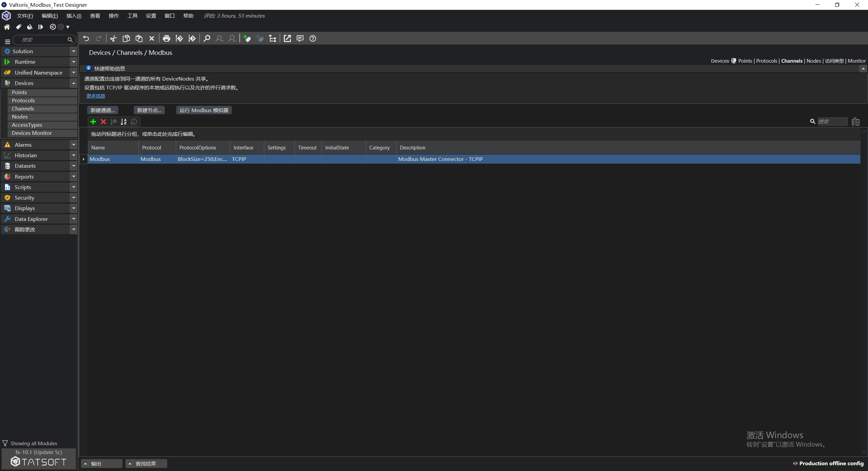Click 运行 Modbus 模拟器 button
The image size is (868, 471).
click(204, 110)
